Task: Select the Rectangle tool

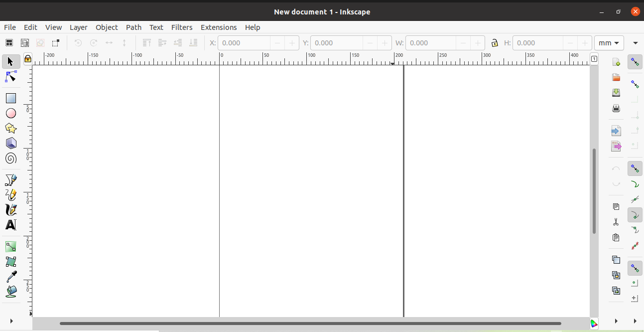Action: pos(10,98)
